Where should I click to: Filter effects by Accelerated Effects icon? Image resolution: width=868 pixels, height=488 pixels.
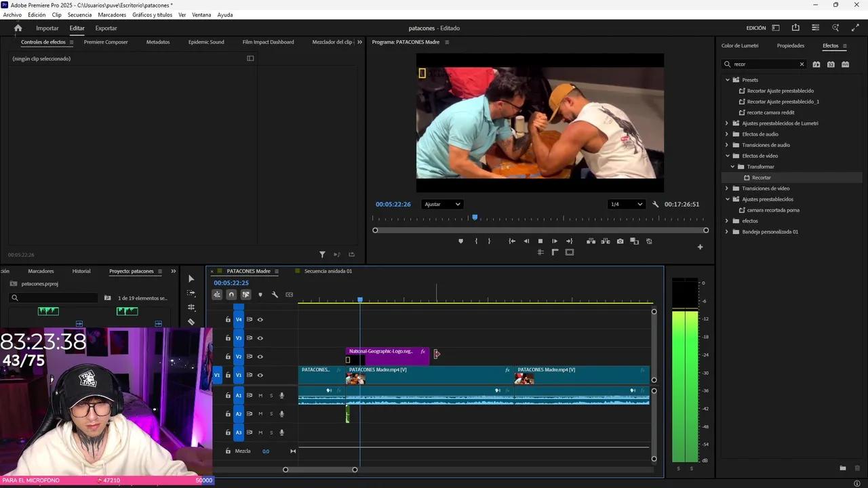816,64
